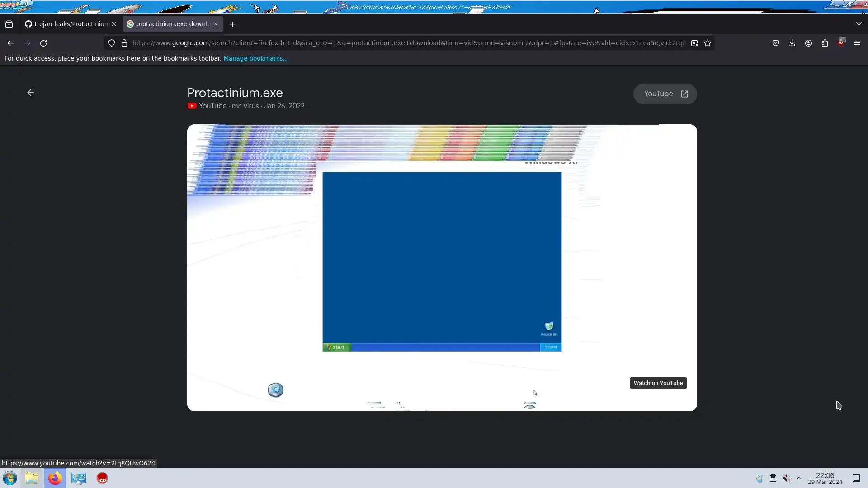Open a new tab with plus button

tap(232, 24)
